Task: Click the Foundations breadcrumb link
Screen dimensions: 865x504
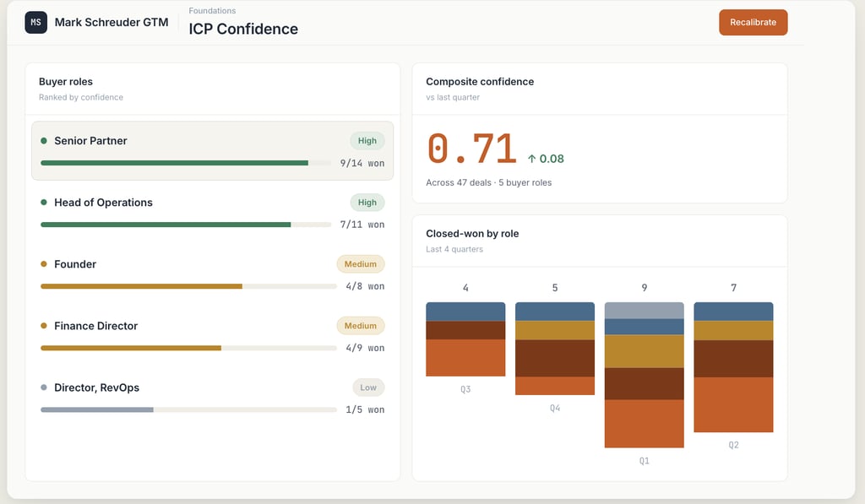Action: [212, 11]
